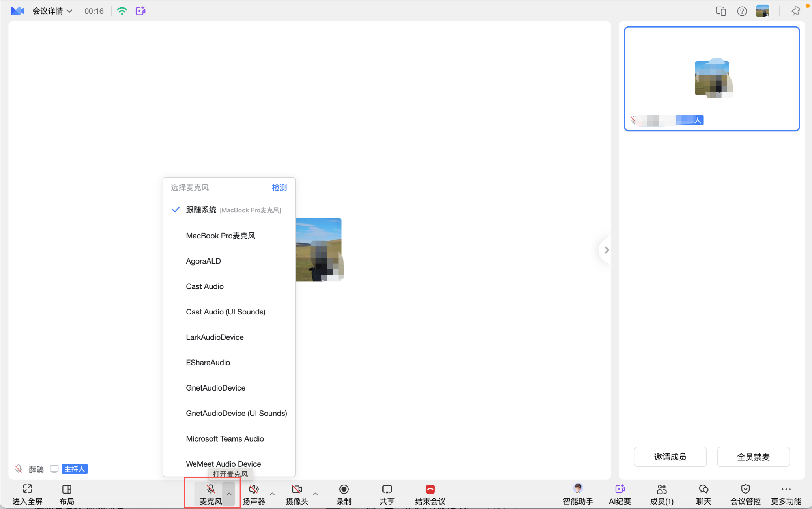Open the profile avatar at top right
812x509 pixels.
coord(763,11)
